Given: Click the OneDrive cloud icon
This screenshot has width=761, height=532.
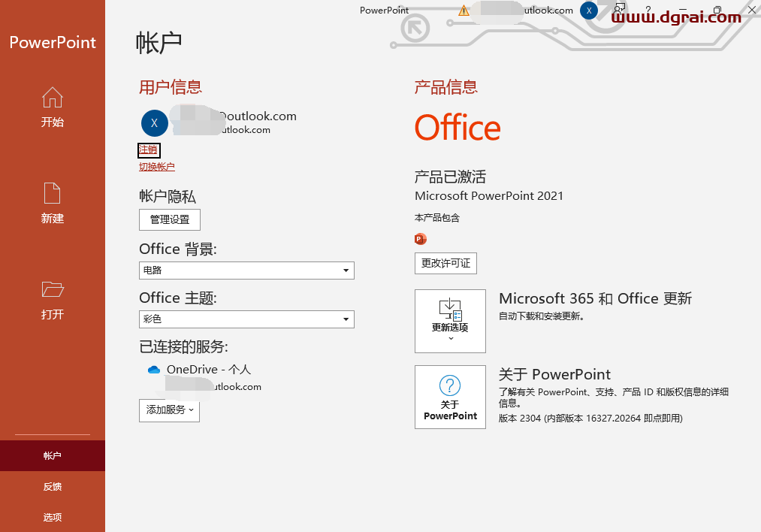Looking at the screenshot, I should click(154, 370).
